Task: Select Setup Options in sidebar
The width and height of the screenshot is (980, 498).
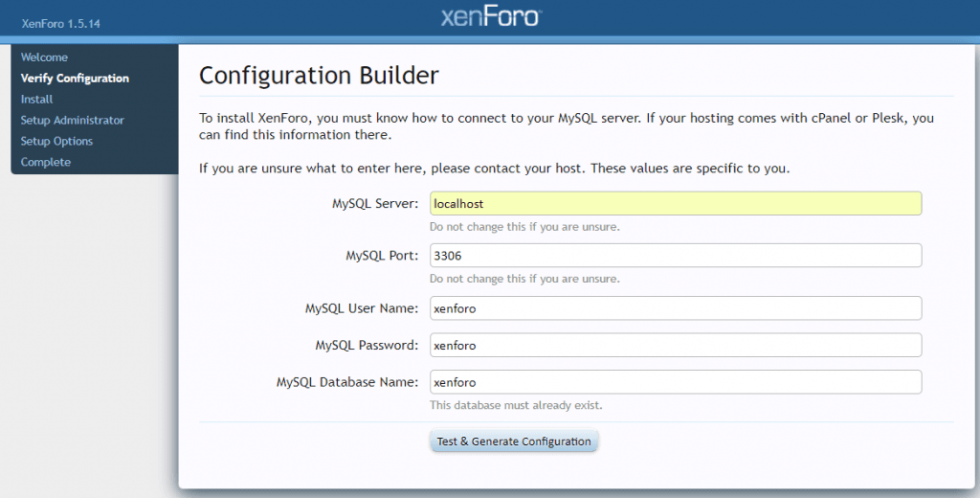Action: pyautogui.click(x=56, y=141)
